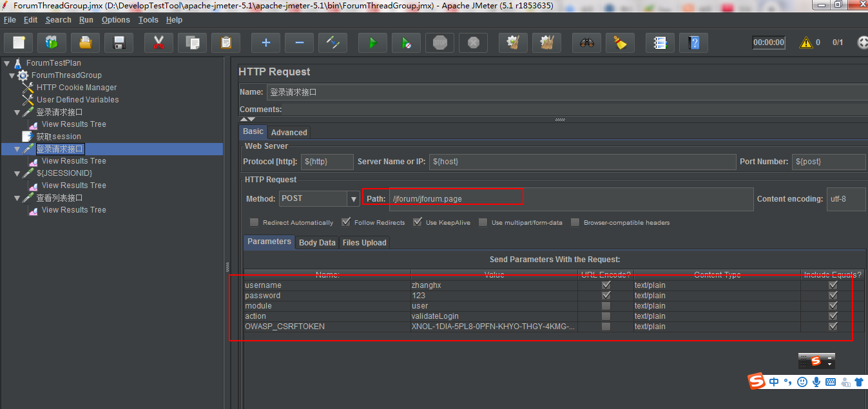Open the Options menu

pyautogui.click(x=116, y=20)
